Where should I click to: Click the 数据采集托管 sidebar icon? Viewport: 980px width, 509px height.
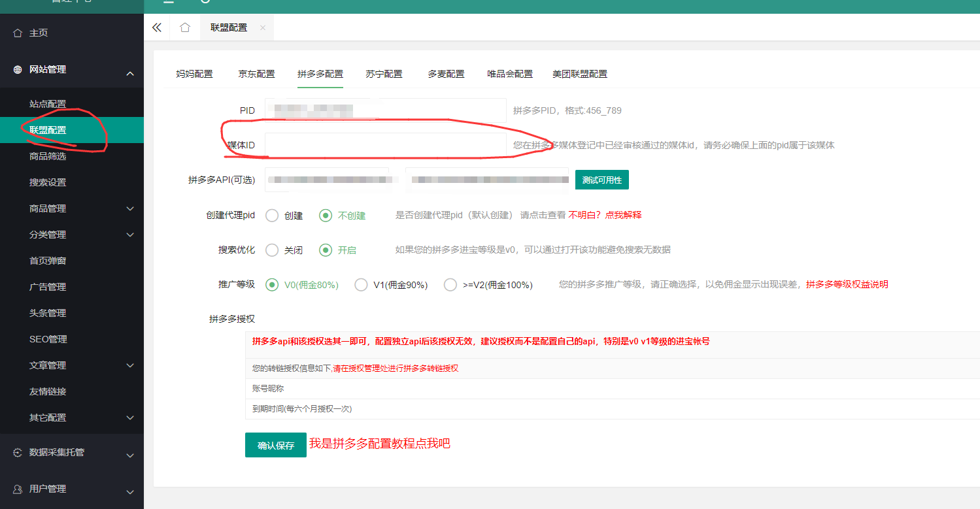[18, 452]
